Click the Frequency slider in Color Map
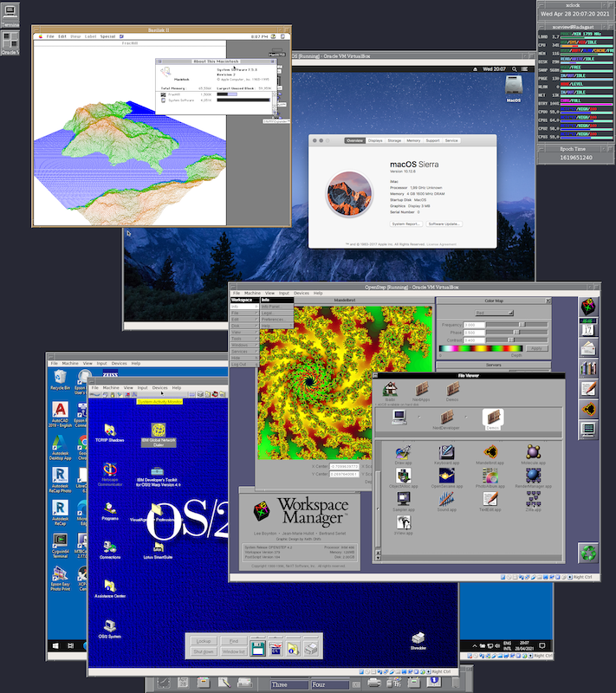This screenshot has height=693, width=616. [x=520, y=323]
